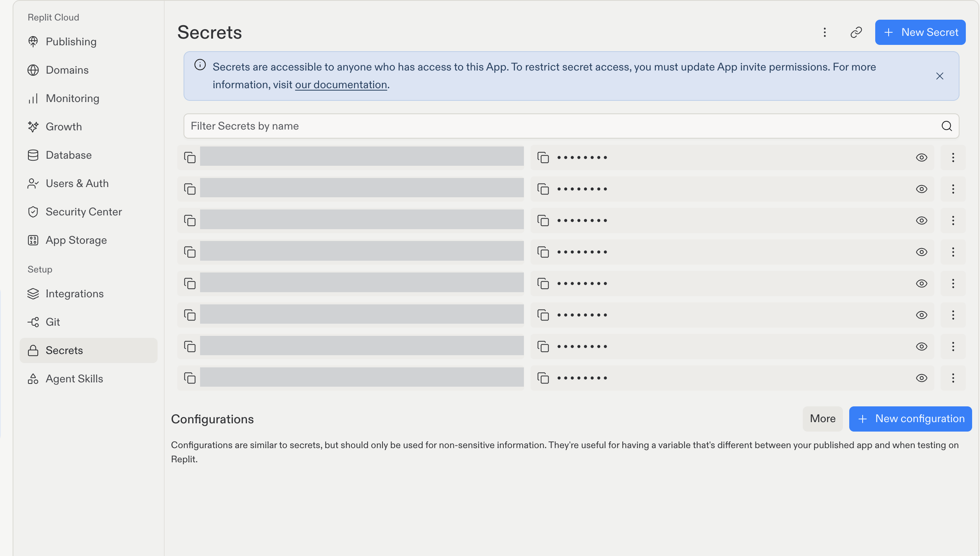
Task: Open Security Center
Action: pos(89,212)
